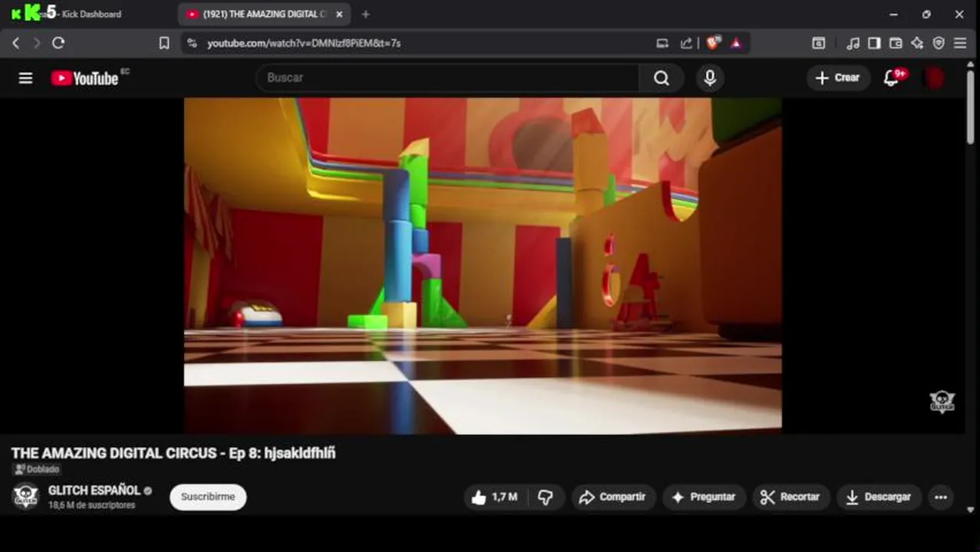
Task: Open the YouTube hamburger guide menu
Action: (25, 77)
